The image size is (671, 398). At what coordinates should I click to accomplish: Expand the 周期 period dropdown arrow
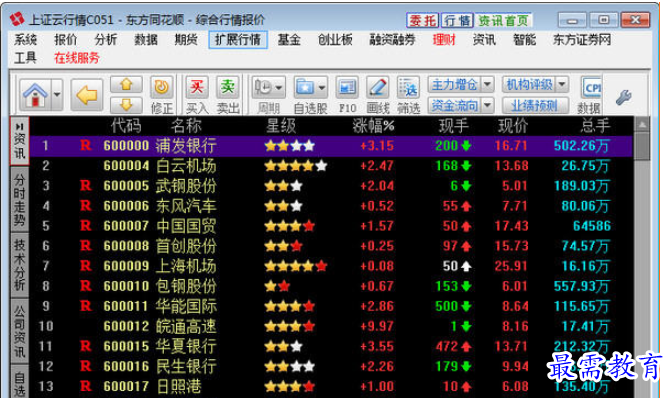[x=279, y=88]
